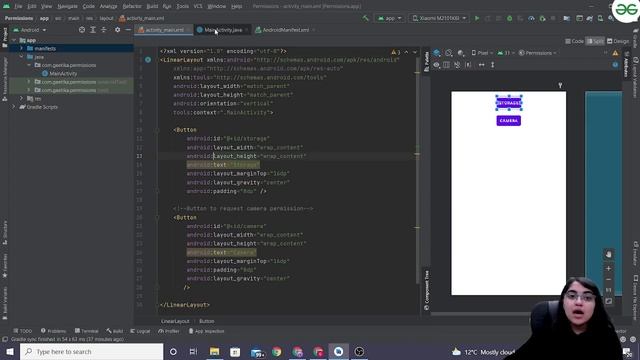
Task: Select the STORAGE button in the preview
Action: click(x=509, y=103)
